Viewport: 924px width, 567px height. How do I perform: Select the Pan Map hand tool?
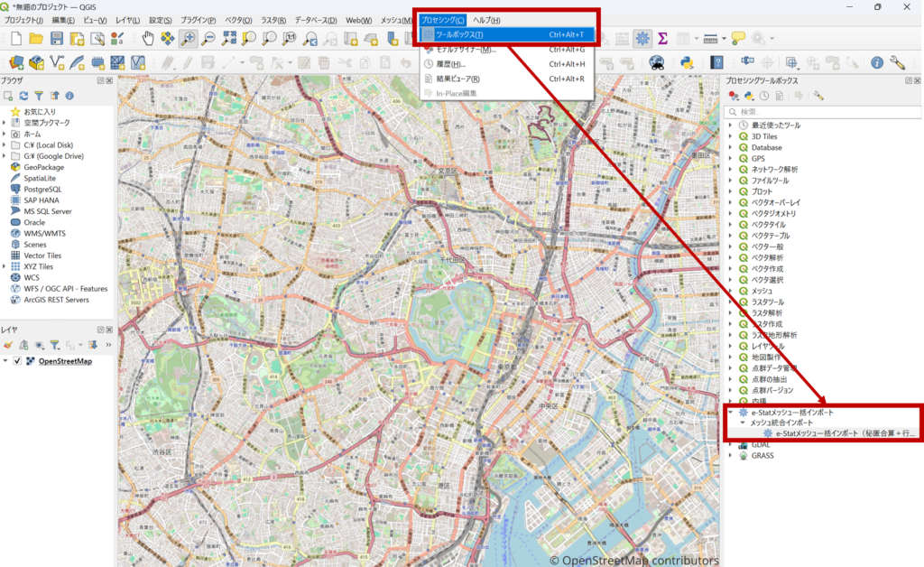148,38
